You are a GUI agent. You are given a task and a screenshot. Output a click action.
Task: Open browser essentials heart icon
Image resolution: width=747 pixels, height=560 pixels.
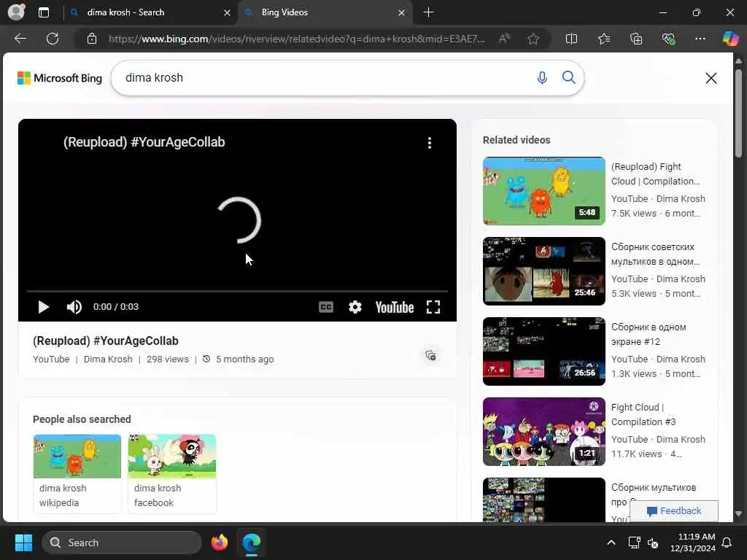[668, 39]
